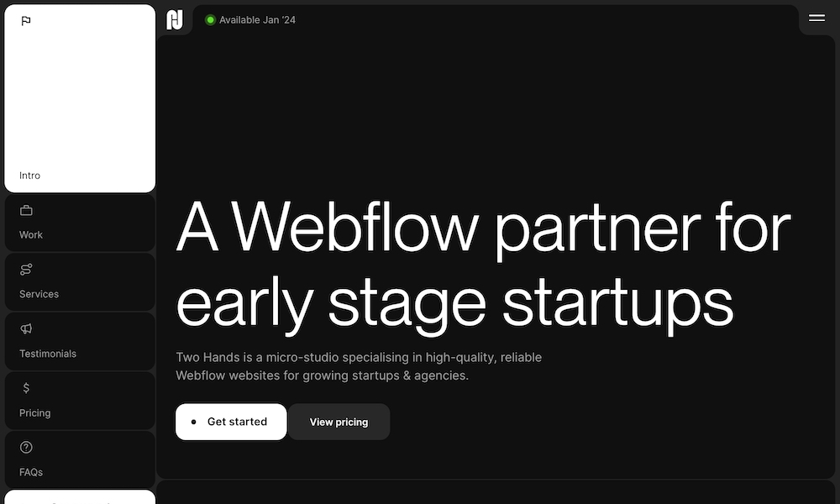
Task: Select the FAQs label in sidebar
Action: tap(31, 472)
